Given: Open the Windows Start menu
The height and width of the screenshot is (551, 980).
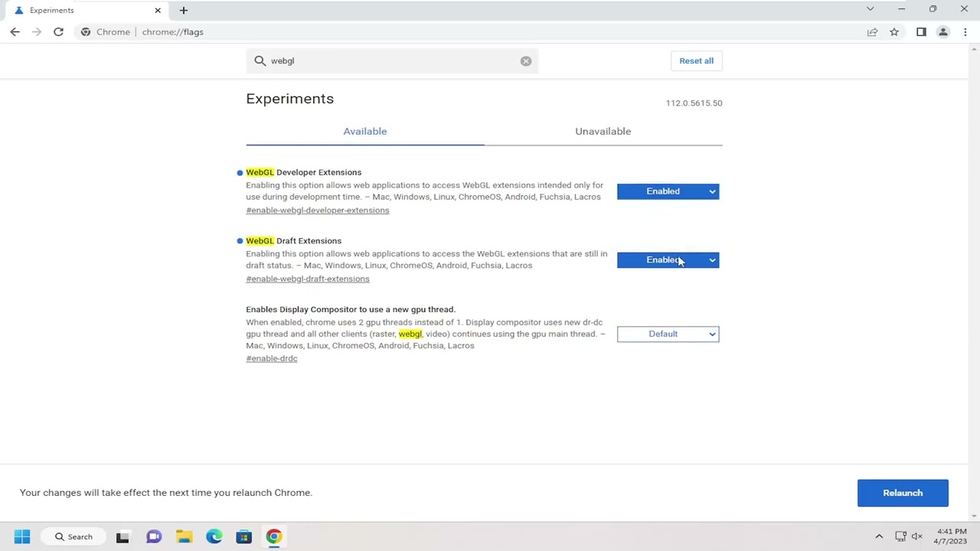Looking at the screenshot, I should click(x=21, y=536).
